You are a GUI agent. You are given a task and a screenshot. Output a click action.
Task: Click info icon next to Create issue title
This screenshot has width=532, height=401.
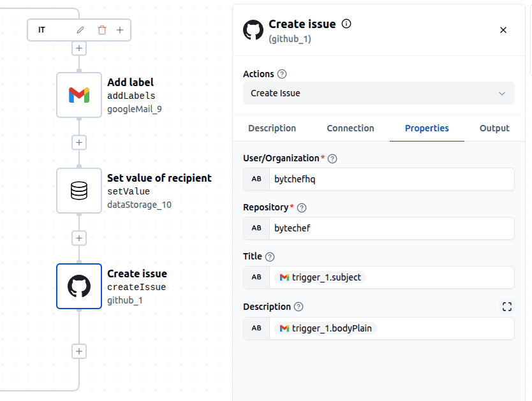pyautogui.click(x=346, y=24)
